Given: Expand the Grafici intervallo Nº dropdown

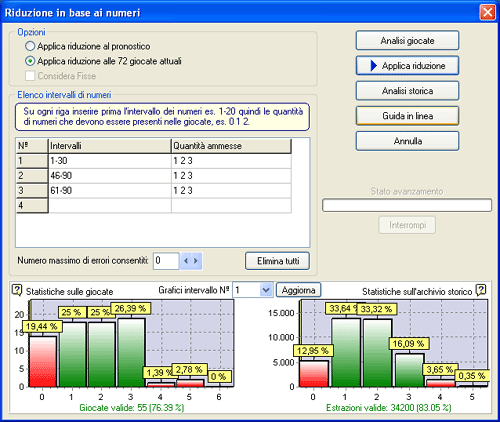Looking at the screenshot, I should pos(266,290).
